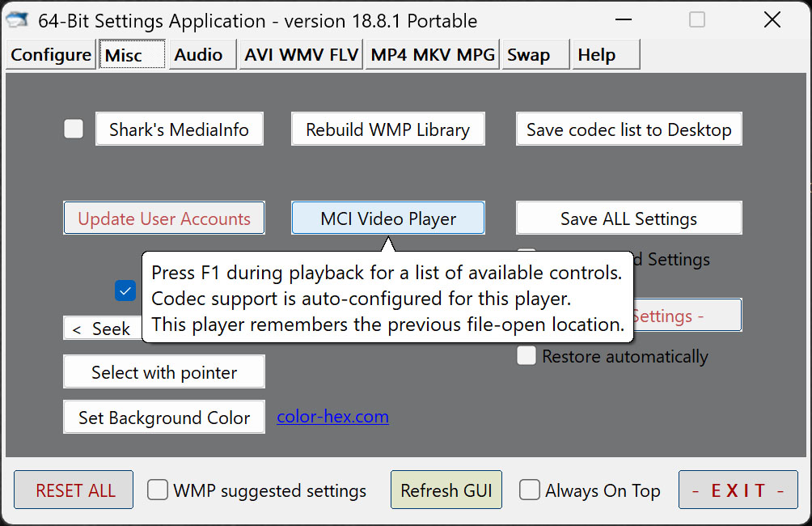Viewport: 812px width, 526px height.
Task: Select the AVI WMV FLV tab
Action: point(301,55)
